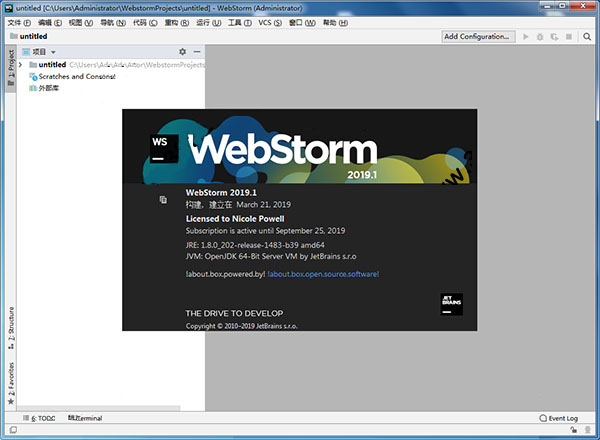The image size is (600, 440).
Task: Select Scratches and Consoles tree row
Action: 111,77
